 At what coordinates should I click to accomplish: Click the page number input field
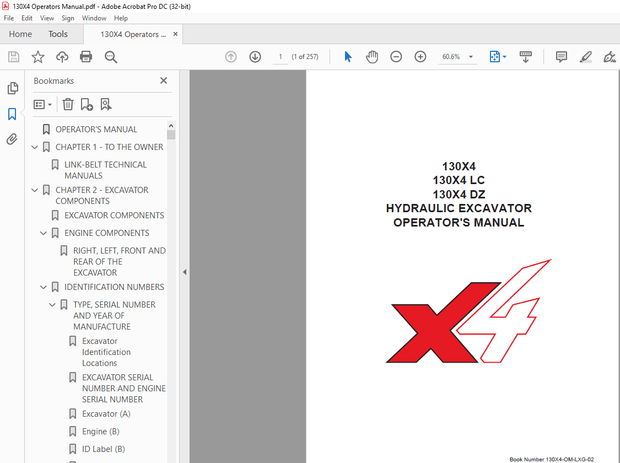click(280, 57)
